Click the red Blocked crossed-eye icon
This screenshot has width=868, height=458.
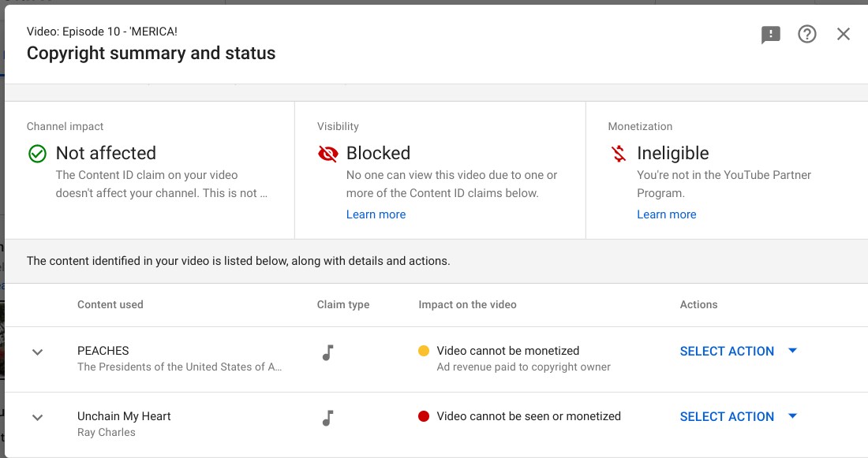pyautogui.click(x=327, y=153)
